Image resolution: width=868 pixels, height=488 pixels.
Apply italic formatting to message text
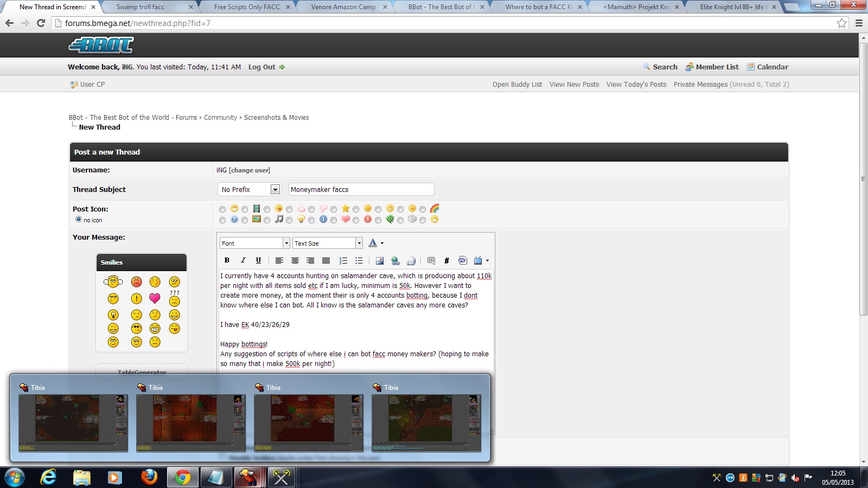tap(242, 260)
